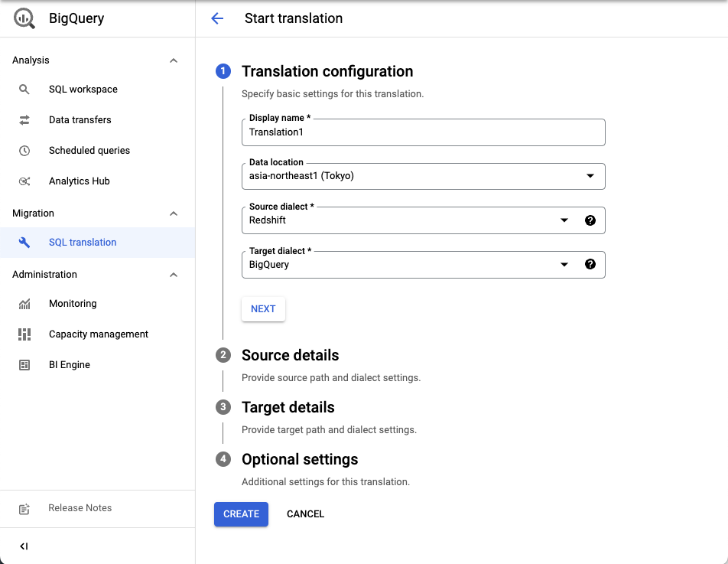Open Release Notes
Image resolution: width=728 pixels, height=564 pixels.
click(80, 507)
